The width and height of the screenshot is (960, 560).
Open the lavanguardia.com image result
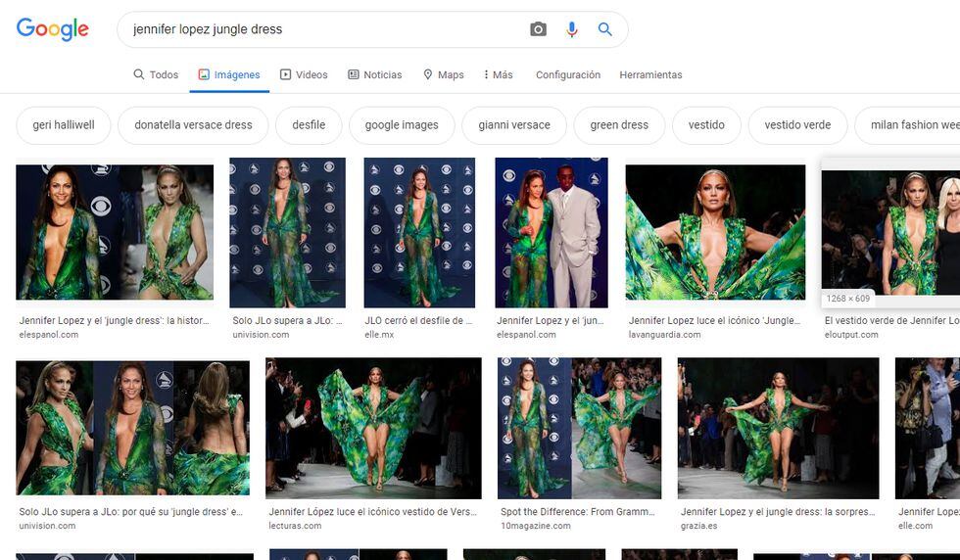tap(715, 231)
